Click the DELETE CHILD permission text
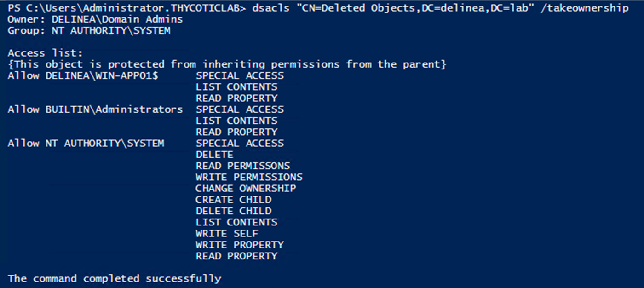The image size is (644, 288). coord(233,211)
